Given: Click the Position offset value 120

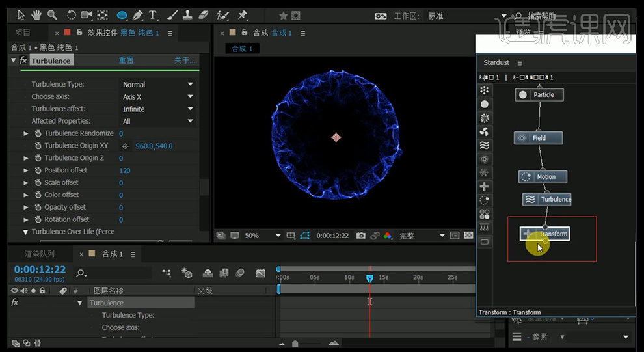Looking at the screenshot, I should pyautogui.click(x=125, y=170).
